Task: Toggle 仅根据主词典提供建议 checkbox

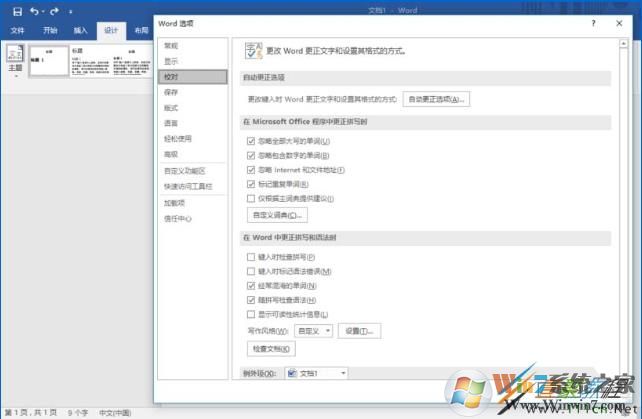Action: [251, 198]
